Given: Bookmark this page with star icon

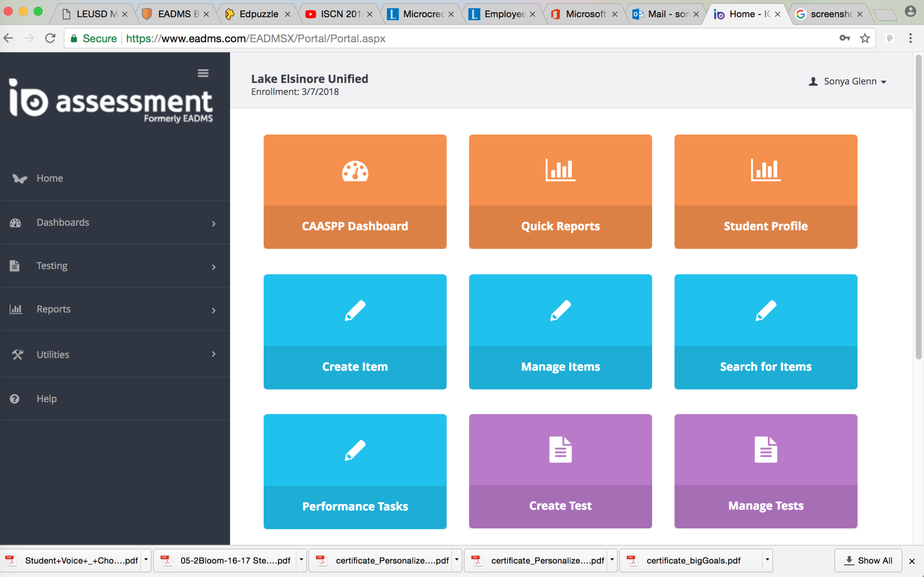Looking at the screenshot, I should (864, 38).
